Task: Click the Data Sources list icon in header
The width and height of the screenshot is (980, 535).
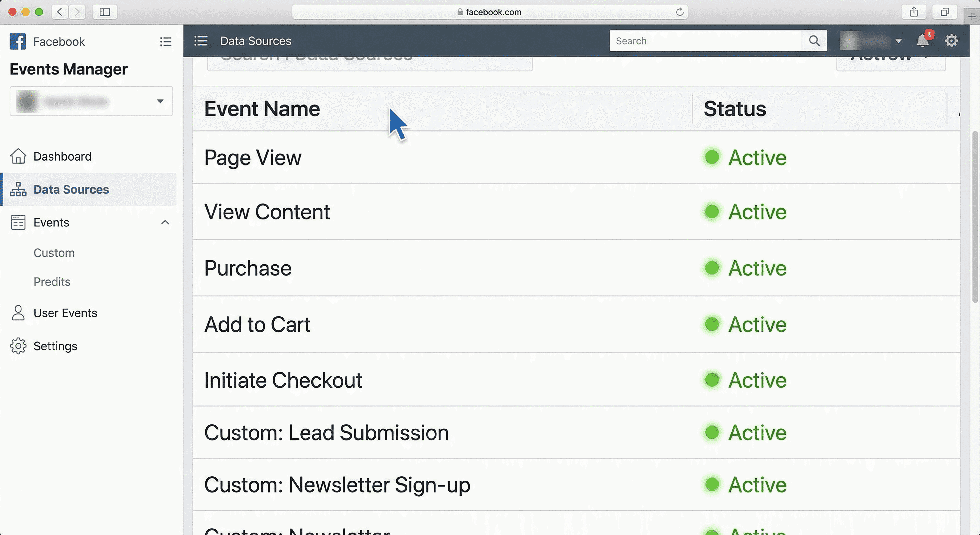Action: pyautogui.click(x=201, y=41)
